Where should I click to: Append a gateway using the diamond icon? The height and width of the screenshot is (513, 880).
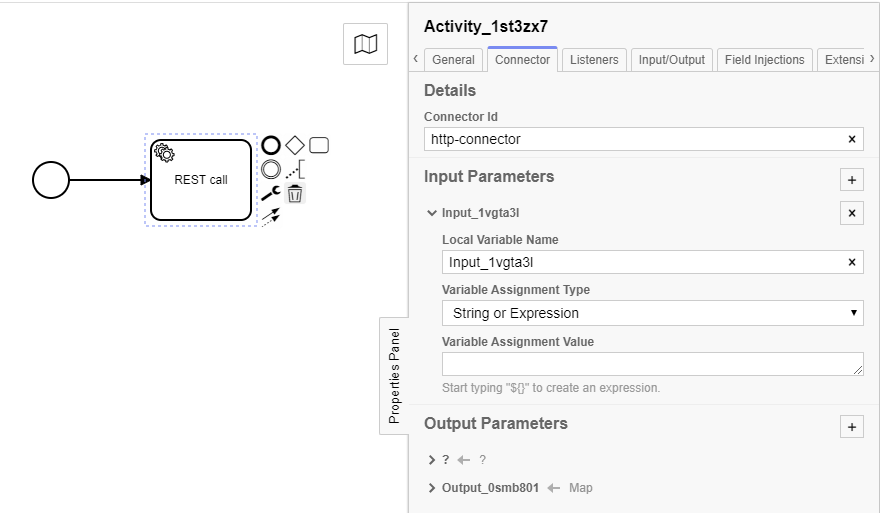295,146
